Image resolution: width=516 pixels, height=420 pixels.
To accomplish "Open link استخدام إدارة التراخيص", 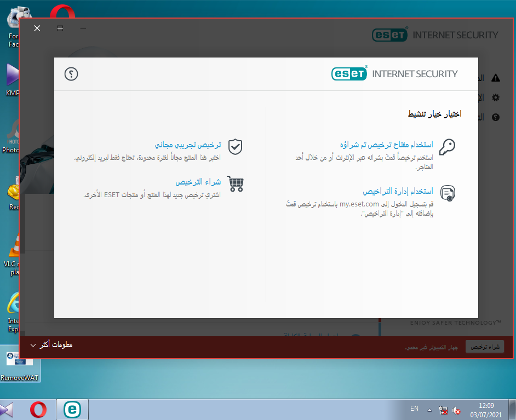I will [x=398, y=191].
